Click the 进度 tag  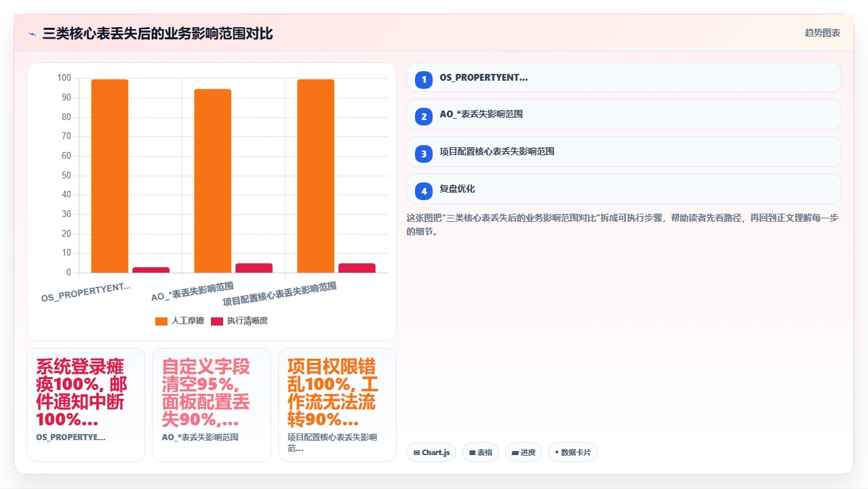coord(524,452)
